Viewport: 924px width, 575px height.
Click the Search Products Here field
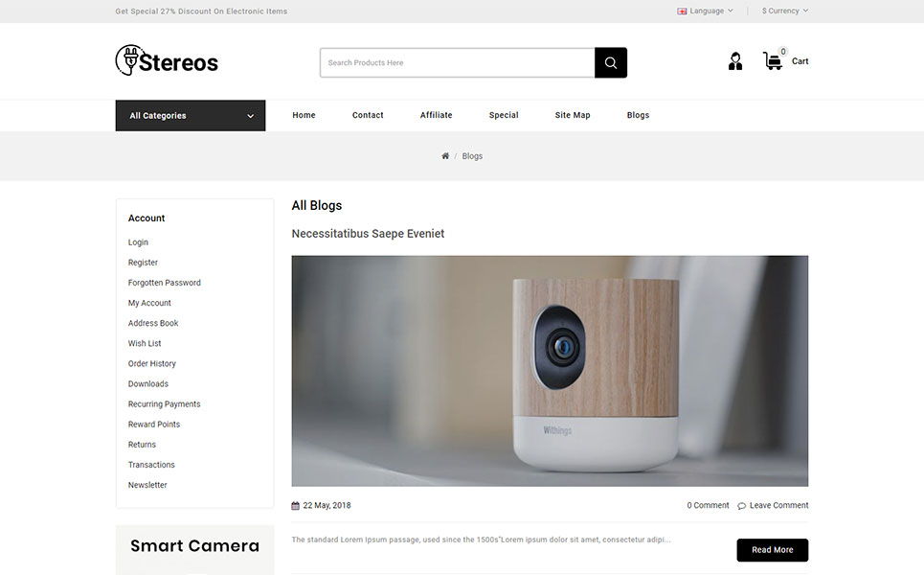point(458,62)
